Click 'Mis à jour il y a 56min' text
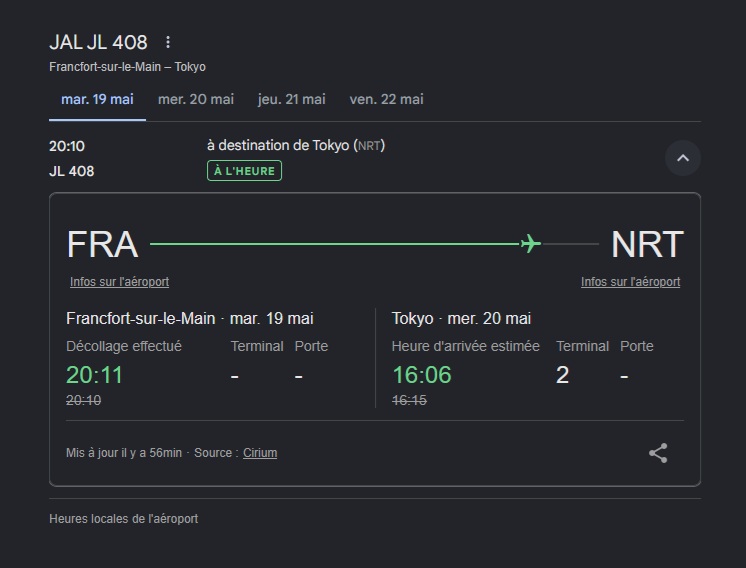This screenshot has height=568, width=746. pos(124,453)
